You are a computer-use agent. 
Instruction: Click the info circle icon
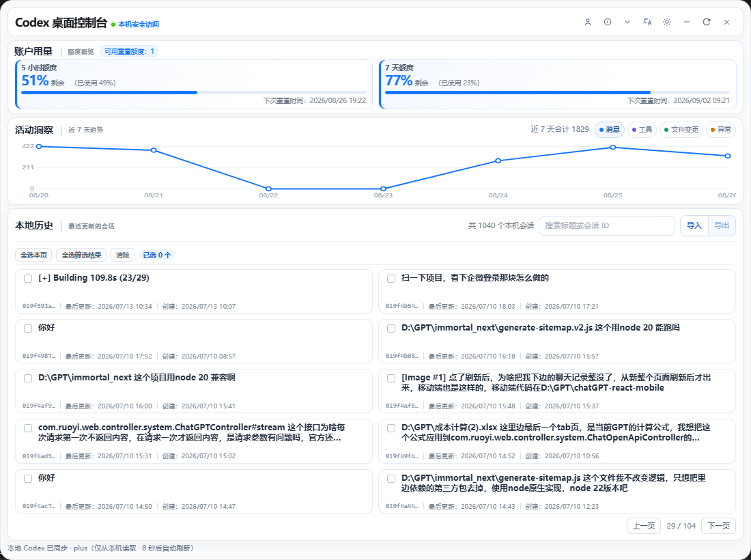608,22
